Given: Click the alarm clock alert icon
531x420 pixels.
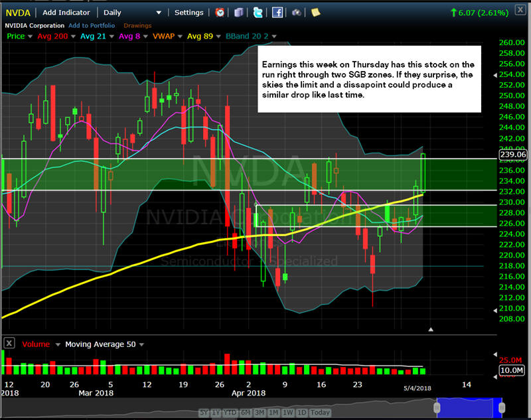Looking at the screenshot, I should (220, 13).
